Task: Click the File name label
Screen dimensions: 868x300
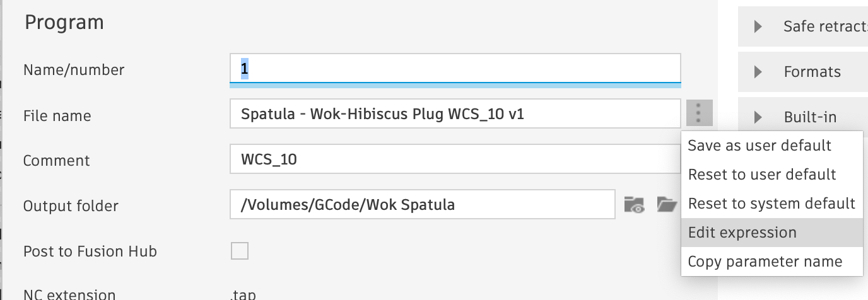Action: pos(57,116)
